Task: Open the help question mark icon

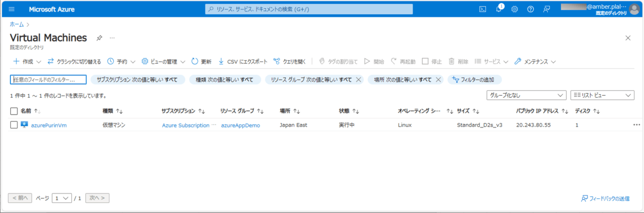Action: (531, 9)
